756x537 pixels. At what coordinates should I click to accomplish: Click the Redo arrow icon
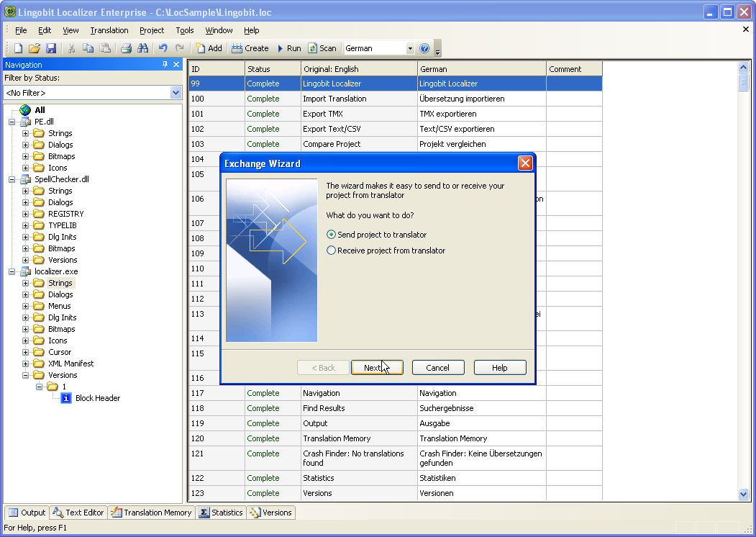(179, 48)
